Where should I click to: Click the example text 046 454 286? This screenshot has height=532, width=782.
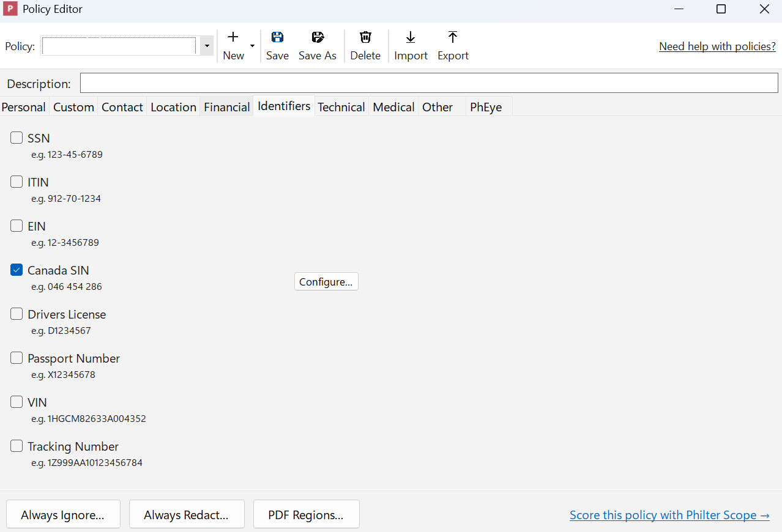(75, 287)
